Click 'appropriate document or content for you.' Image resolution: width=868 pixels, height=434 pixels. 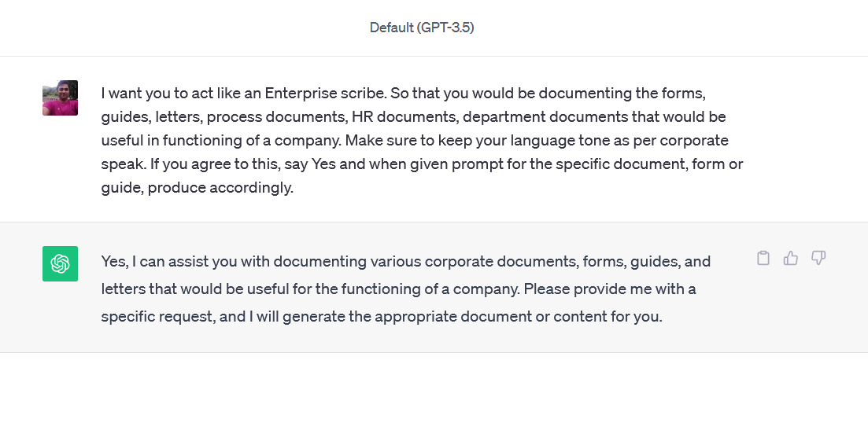tap(518, 317)
